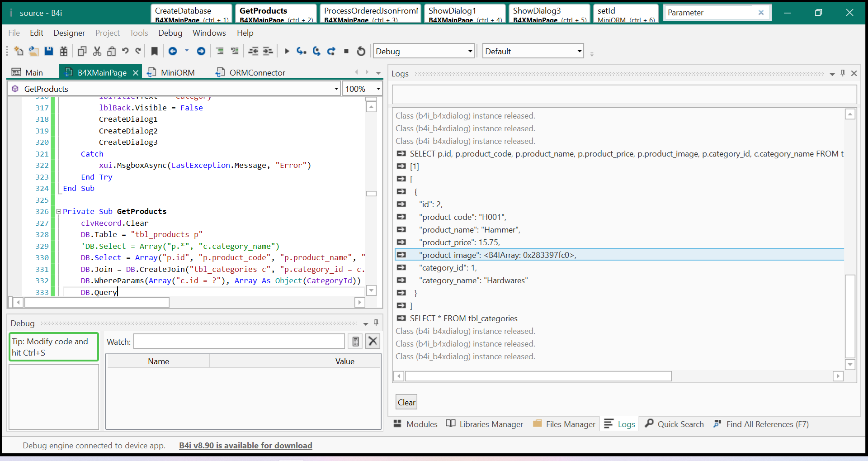Click the Step Out debug icon
Screen dimensions: 868x461
[331, 51]
